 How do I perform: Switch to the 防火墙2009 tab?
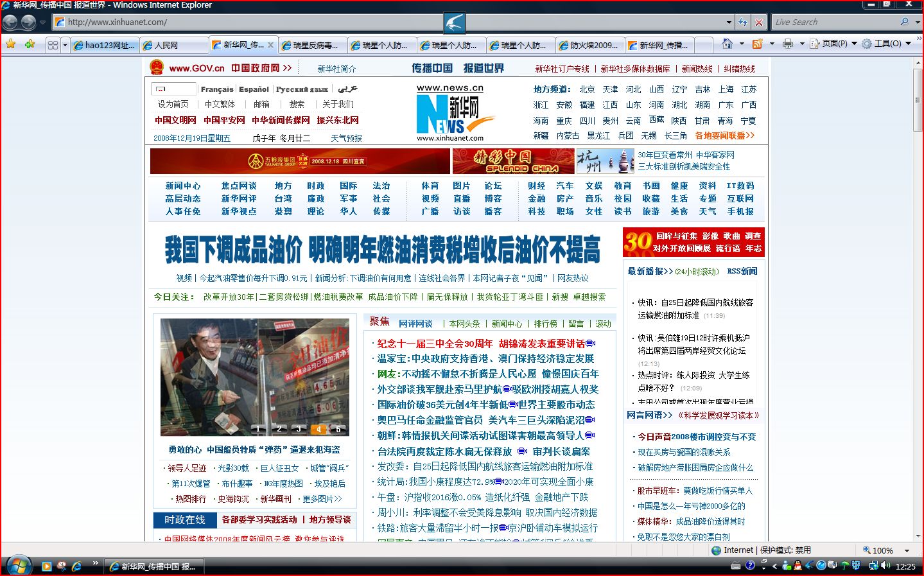click(589, 45)
